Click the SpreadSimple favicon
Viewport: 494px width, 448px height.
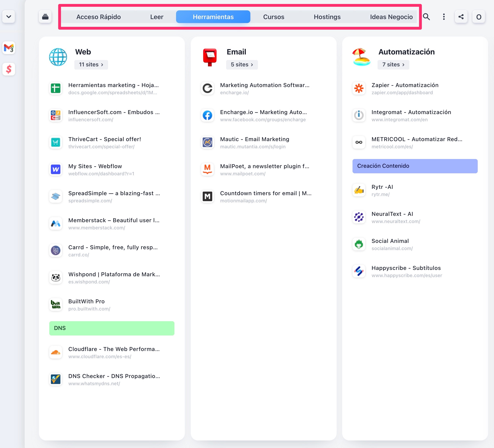click(x=56, y=196)
